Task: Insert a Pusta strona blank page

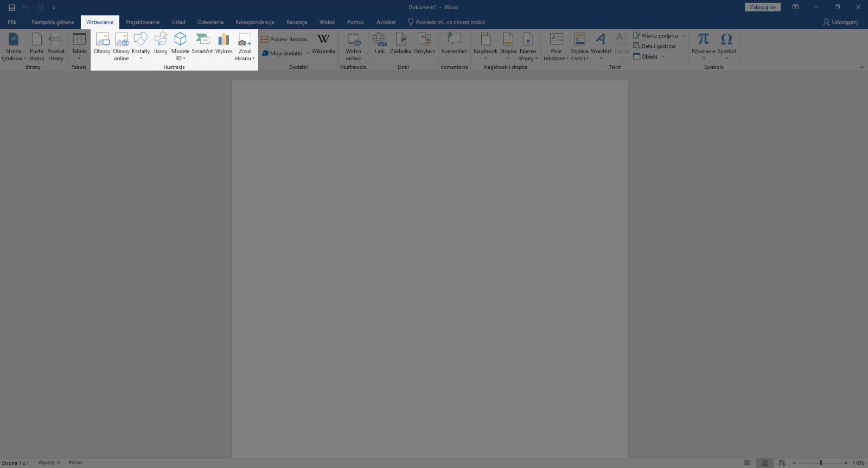Action: coord(36,46)
